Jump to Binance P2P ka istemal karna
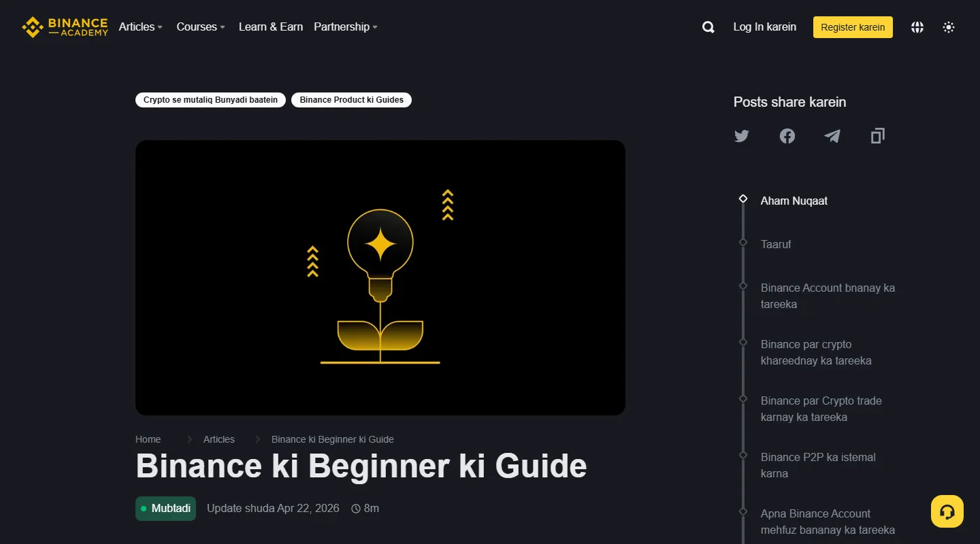 [818, 465]
